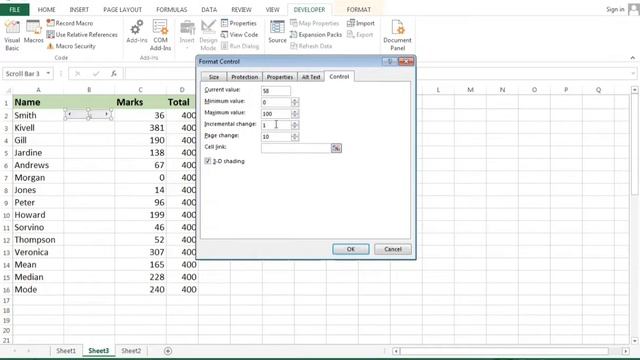Open the Protection tab in Format Control
This screenshot has width=640, height=360.
tap(244, 77)
